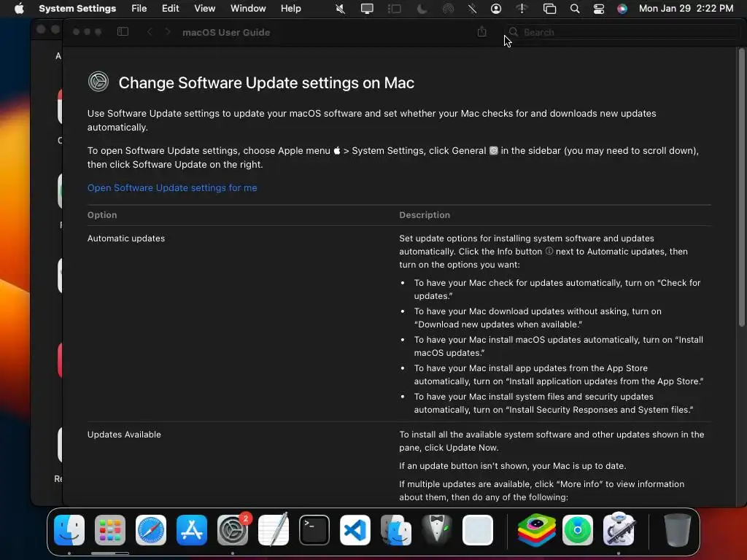Open Bartender tuxedo app from the Dock

(437, 530)
